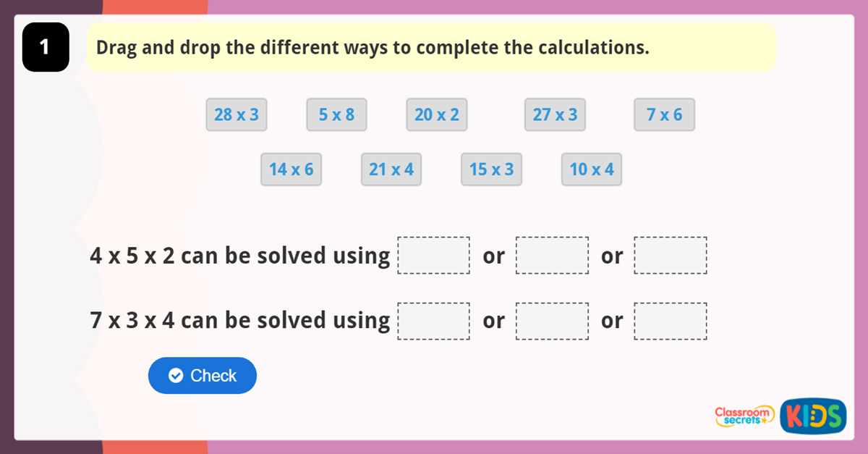
Task: Choose the 14 x 6 tile
Action: [291, 169]
